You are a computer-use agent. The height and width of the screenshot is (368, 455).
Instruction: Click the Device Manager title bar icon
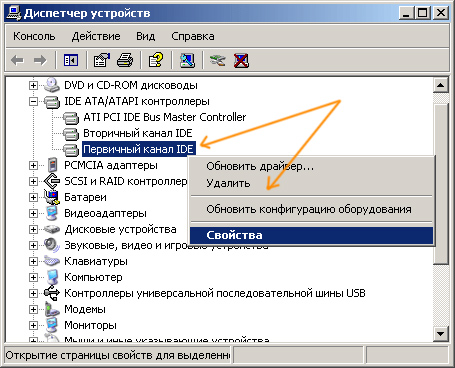(x=13, y=13)
